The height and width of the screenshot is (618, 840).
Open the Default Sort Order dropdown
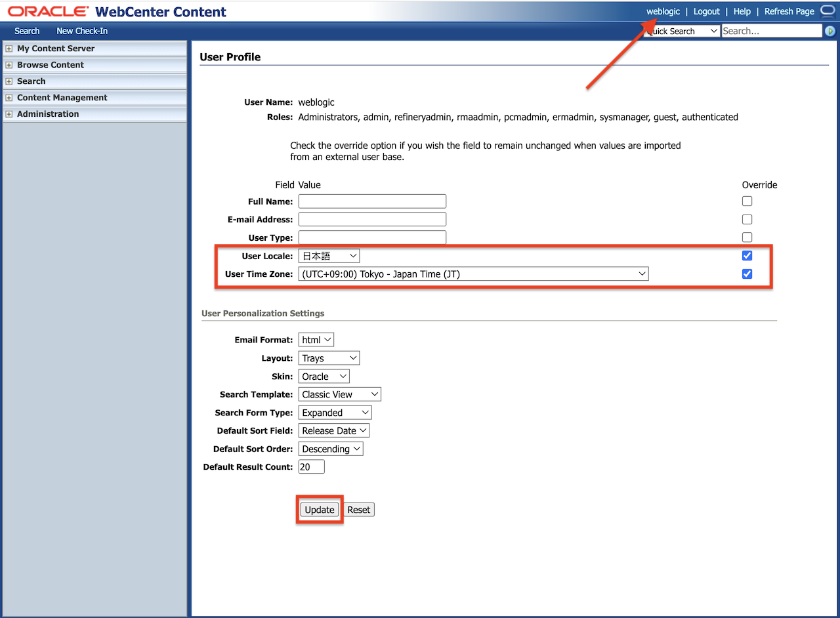(331, 449)
